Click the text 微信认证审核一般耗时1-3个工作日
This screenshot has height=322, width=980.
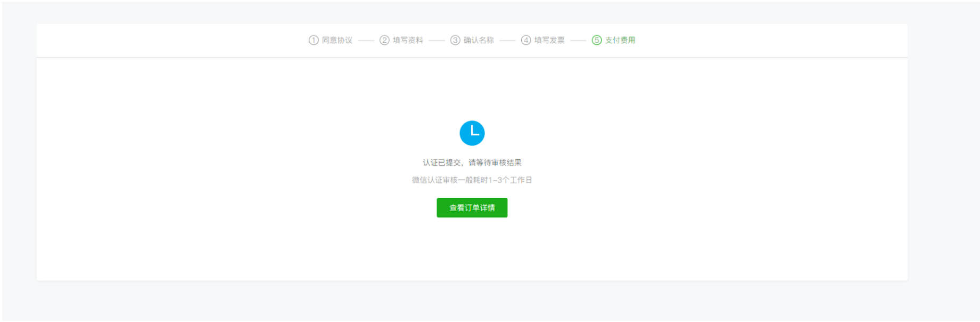click(472, 180)
